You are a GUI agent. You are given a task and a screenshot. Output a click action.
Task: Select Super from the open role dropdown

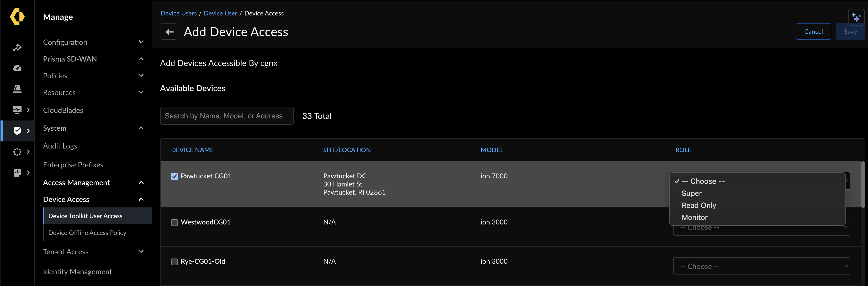[691, 193]
